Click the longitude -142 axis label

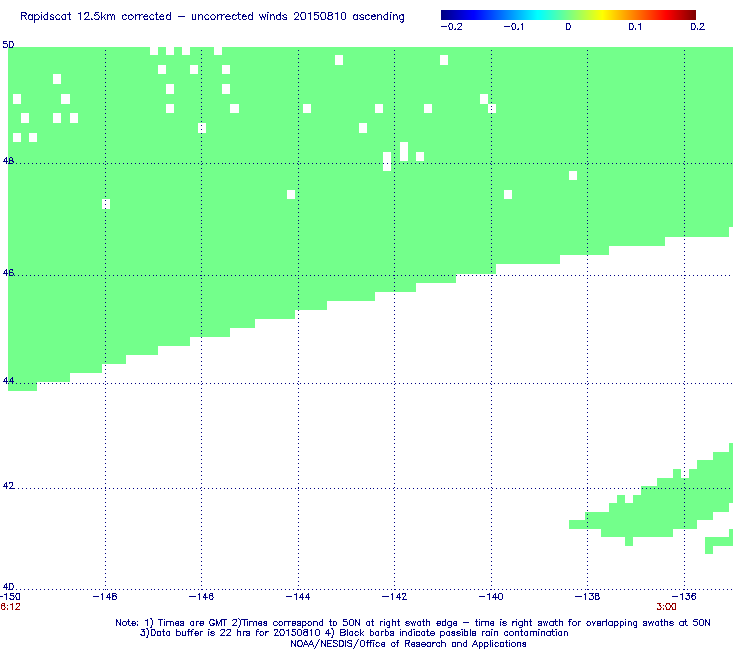(x=394, y=597)
